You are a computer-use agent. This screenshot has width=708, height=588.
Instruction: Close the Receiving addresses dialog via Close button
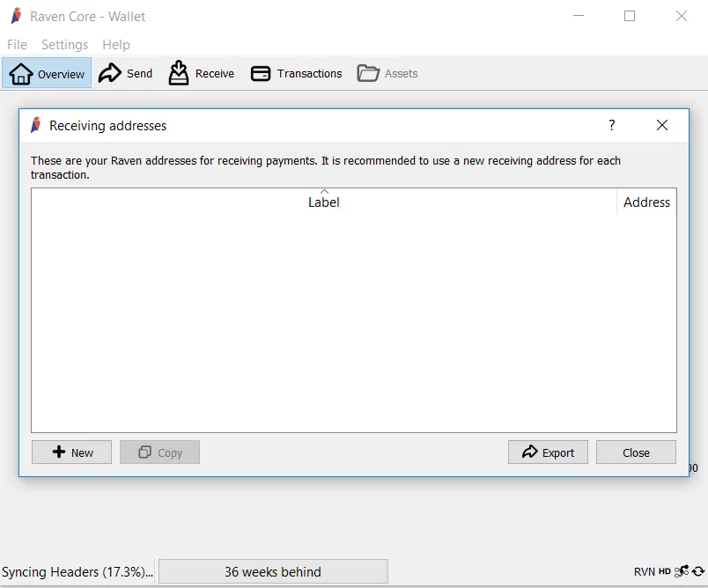click(x=636, y=452)
